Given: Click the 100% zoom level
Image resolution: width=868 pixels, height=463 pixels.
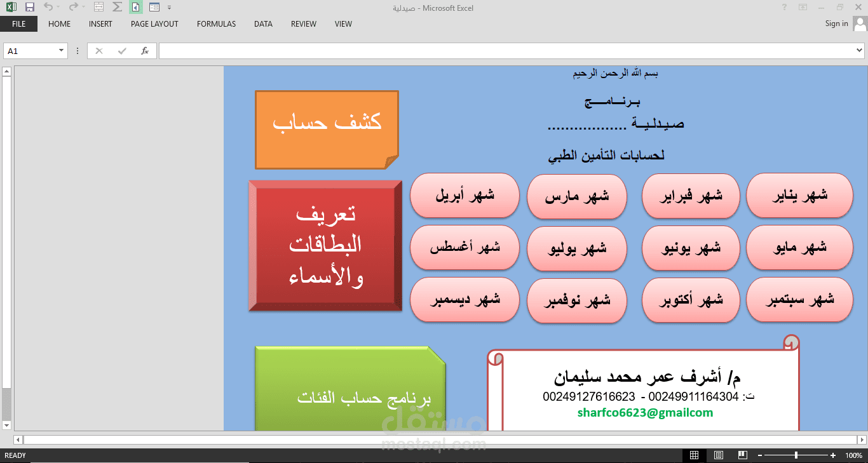Looking at the screenshot, I should click(x=853, y=455).
